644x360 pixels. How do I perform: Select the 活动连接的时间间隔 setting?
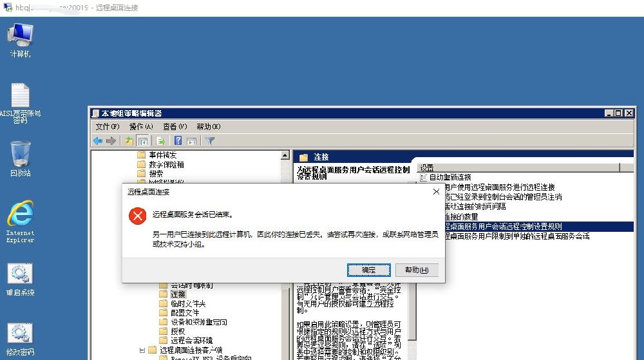click(476, 207)
